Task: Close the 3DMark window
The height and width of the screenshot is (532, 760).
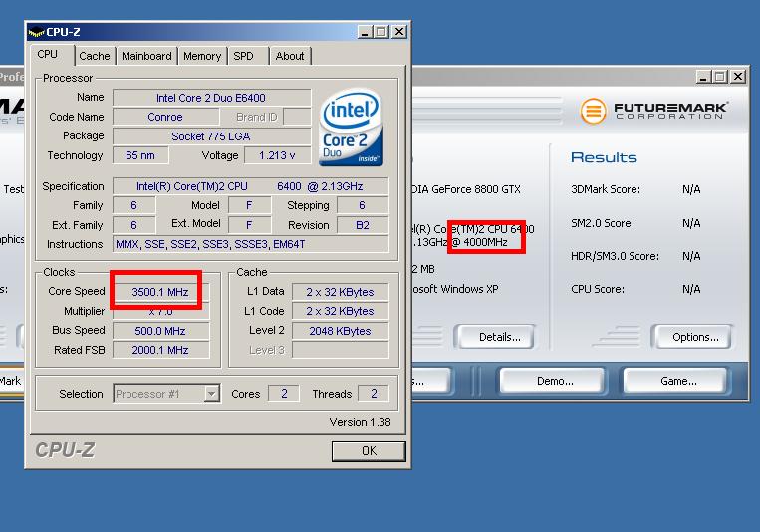Action: (x=738, y=77)
